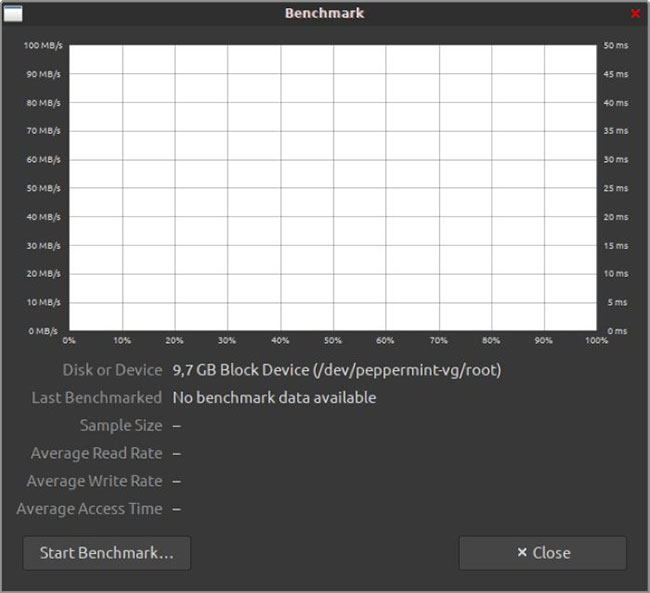Click the device name '9,7 GB Block Device'
Image resolution: width=650 pixels, height=593 pixels.
(241, 370)
